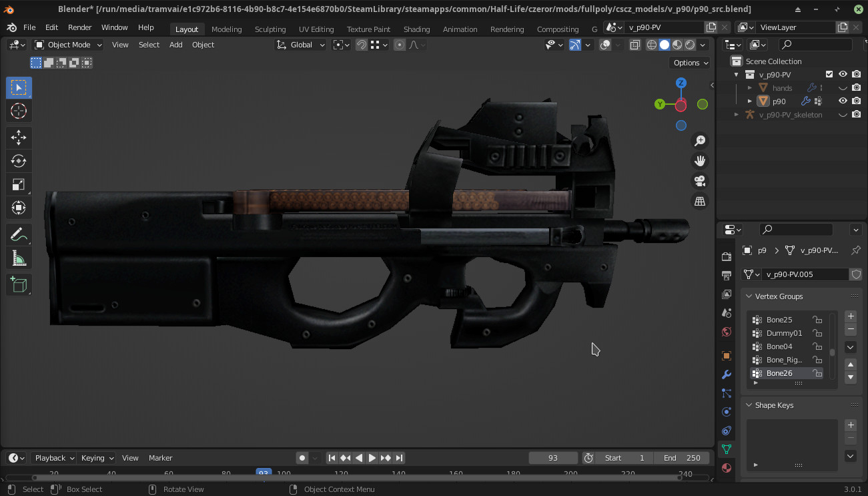Enable proportional editing toggle
Screen dimensions: 868x496
(x=398, y=44)
